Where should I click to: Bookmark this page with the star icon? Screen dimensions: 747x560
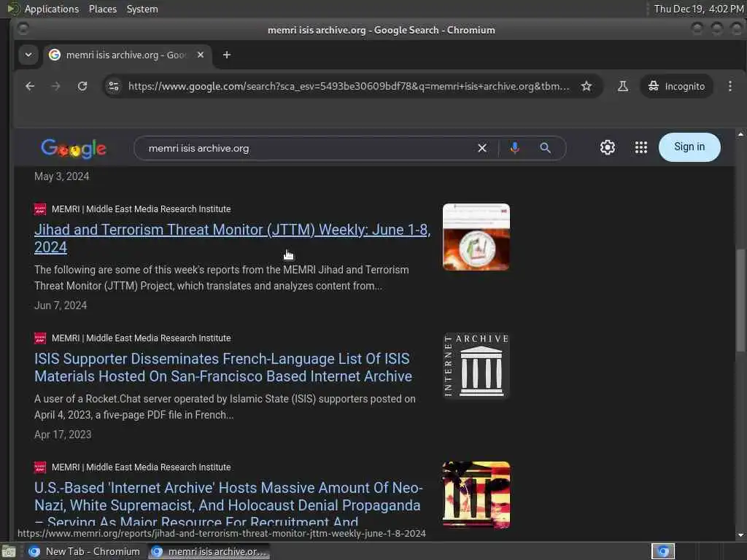point(587,86)
